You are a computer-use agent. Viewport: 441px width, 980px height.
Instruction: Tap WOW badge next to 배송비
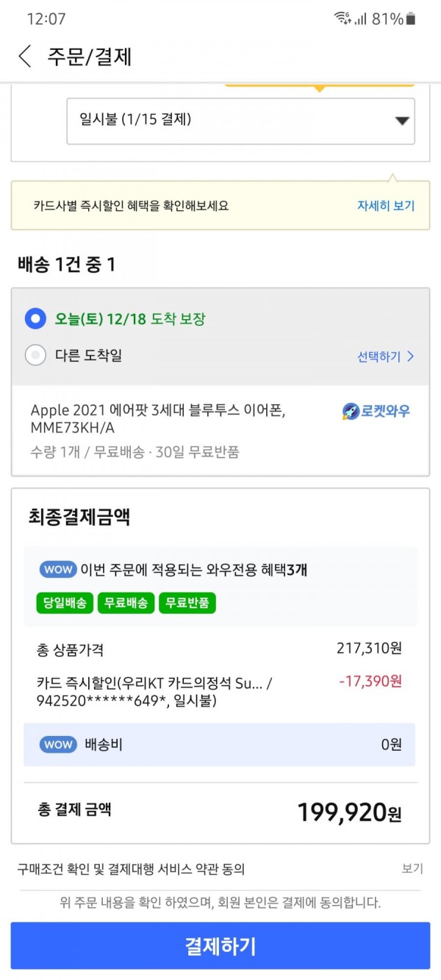click(58, 744)
